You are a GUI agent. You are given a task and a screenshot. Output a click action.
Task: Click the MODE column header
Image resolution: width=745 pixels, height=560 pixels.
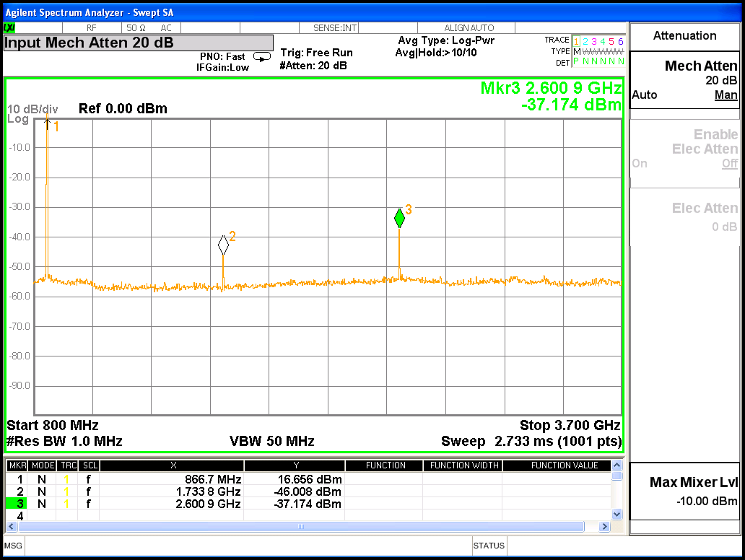point(43,465)
